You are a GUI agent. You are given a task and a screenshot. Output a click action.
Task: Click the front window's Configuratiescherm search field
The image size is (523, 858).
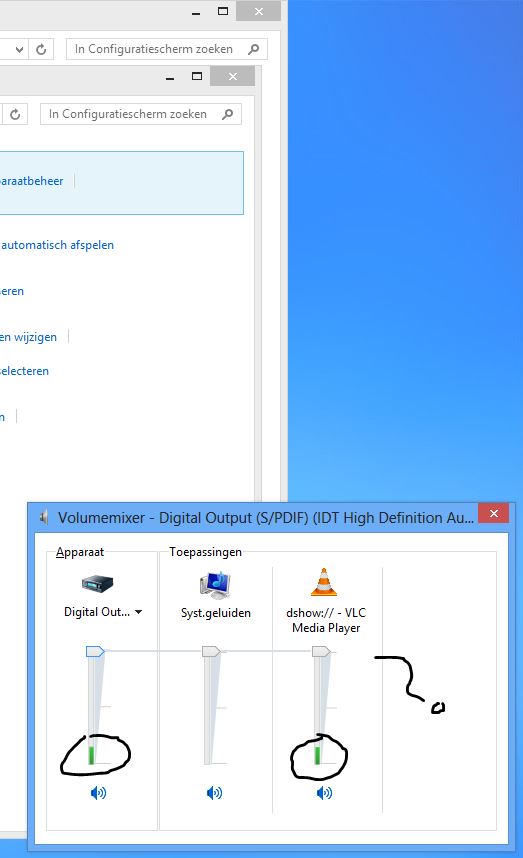pyautogui.click(x=141, y=114)
